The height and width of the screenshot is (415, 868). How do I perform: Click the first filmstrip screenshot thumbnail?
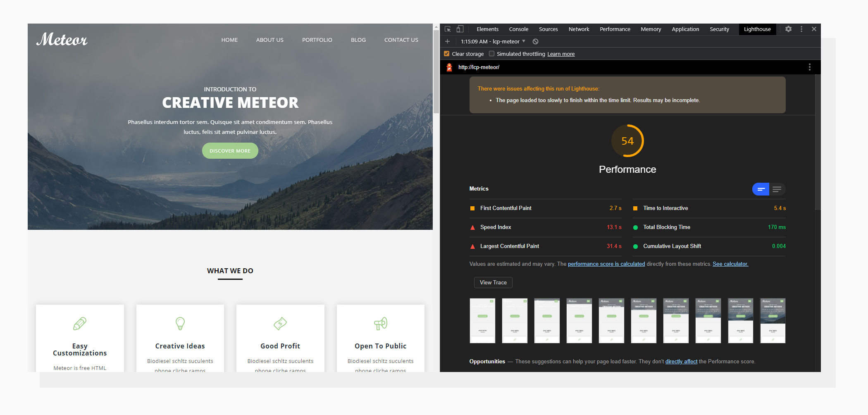(x=482, y=320)
